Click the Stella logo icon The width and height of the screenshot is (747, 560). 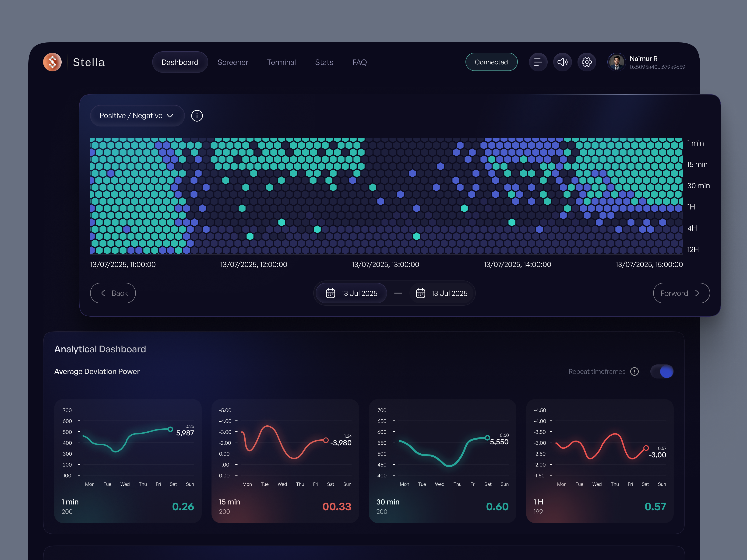(x=52, y=62)
